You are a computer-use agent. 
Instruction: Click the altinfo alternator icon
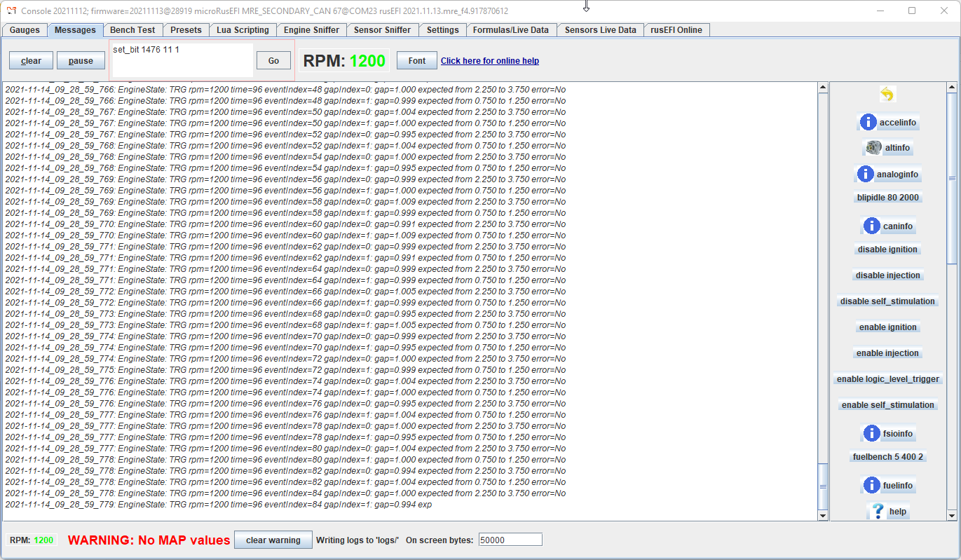pos(873,148)
